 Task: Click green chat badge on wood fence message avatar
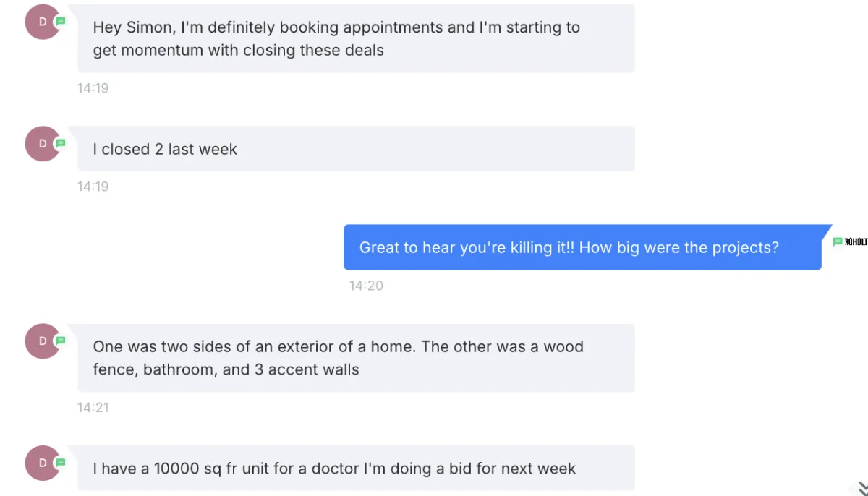click(61, 341)
